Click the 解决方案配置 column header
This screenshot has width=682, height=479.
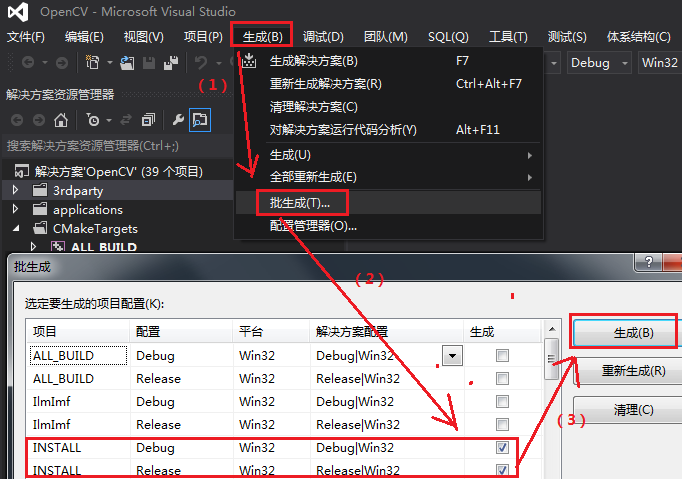click(386, 332)
